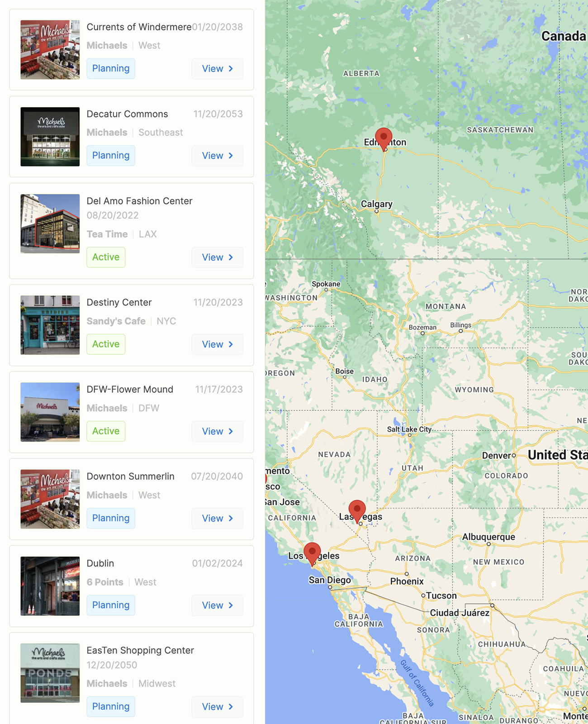
Task: Select the Currents of Windermere title
Action: [139, 27]
